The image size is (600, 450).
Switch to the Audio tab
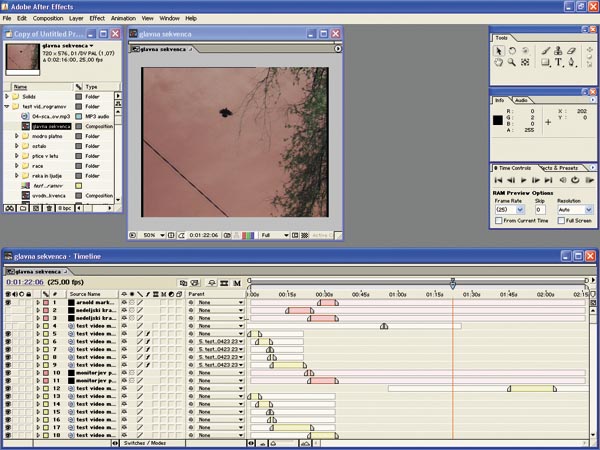(522, 100)
